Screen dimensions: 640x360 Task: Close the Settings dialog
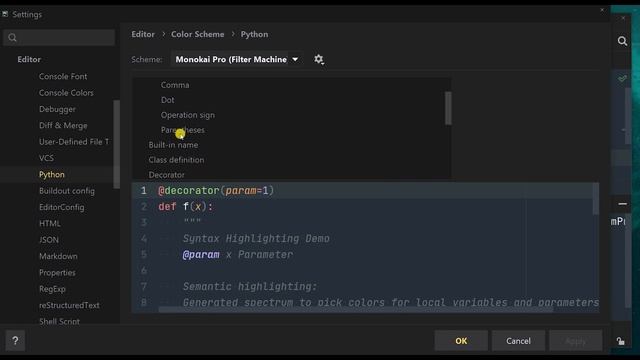(602, 10)
